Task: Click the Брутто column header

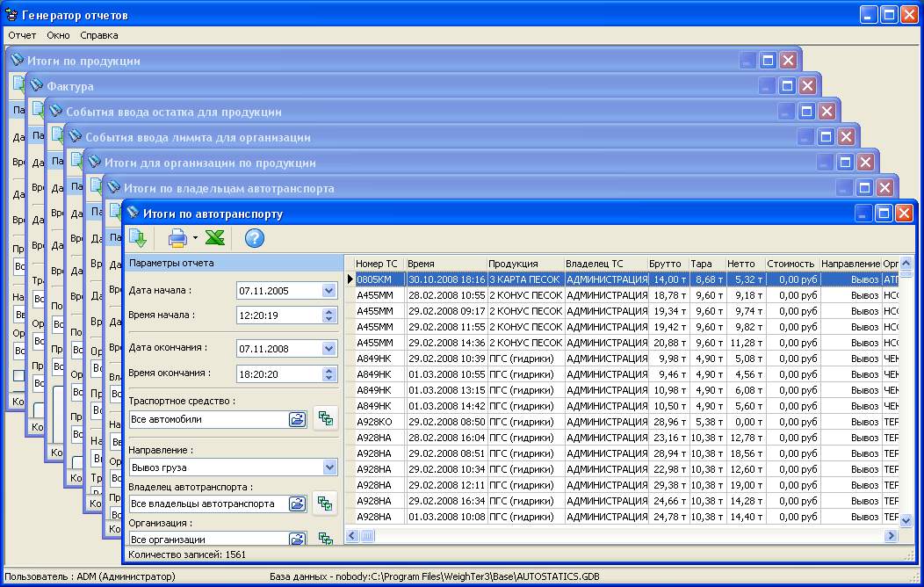Action: pyautogui.click(x=666, y=264)
